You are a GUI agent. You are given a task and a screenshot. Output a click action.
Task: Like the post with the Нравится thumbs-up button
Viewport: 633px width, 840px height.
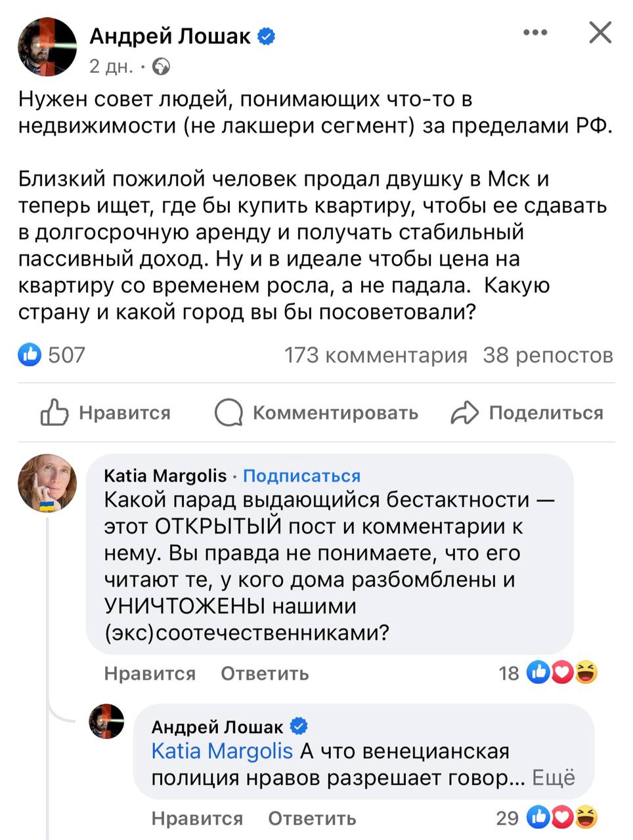pyautogui.click(x=106, y=413)
